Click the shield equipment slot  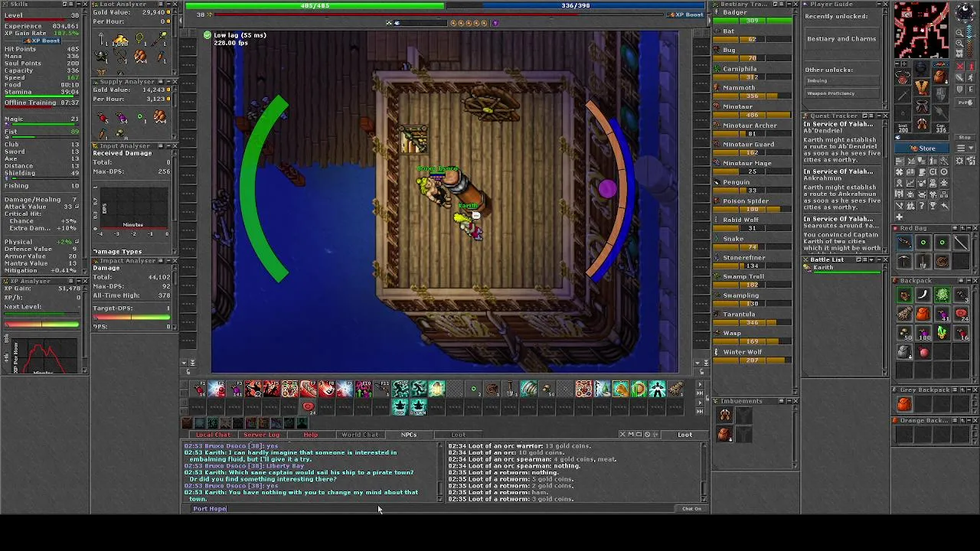[x=940, y=94]
